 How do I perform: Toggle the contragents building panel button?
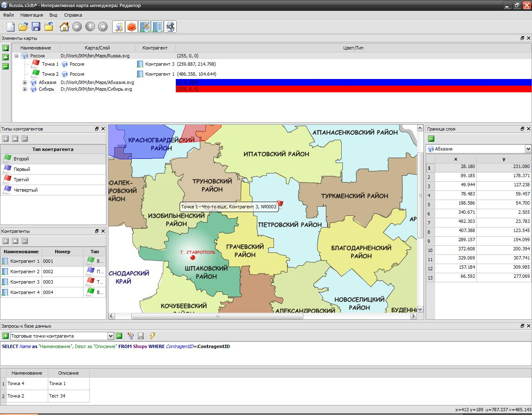(157, 27)
